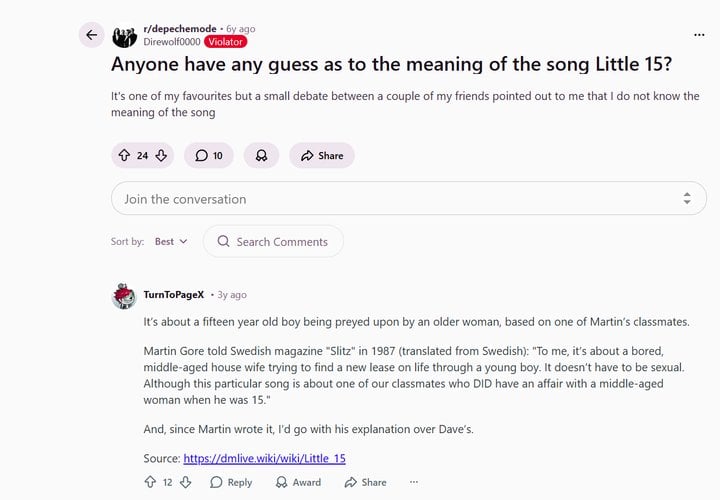The image size is (720, 500).
Task: Share the post
Action: [321, 155]
